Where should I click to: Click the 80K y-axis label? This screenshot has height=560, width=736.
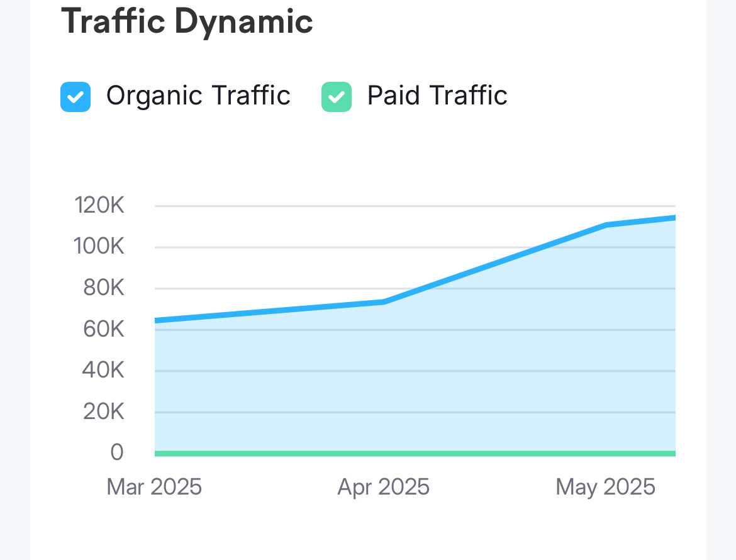click(103, 288)
